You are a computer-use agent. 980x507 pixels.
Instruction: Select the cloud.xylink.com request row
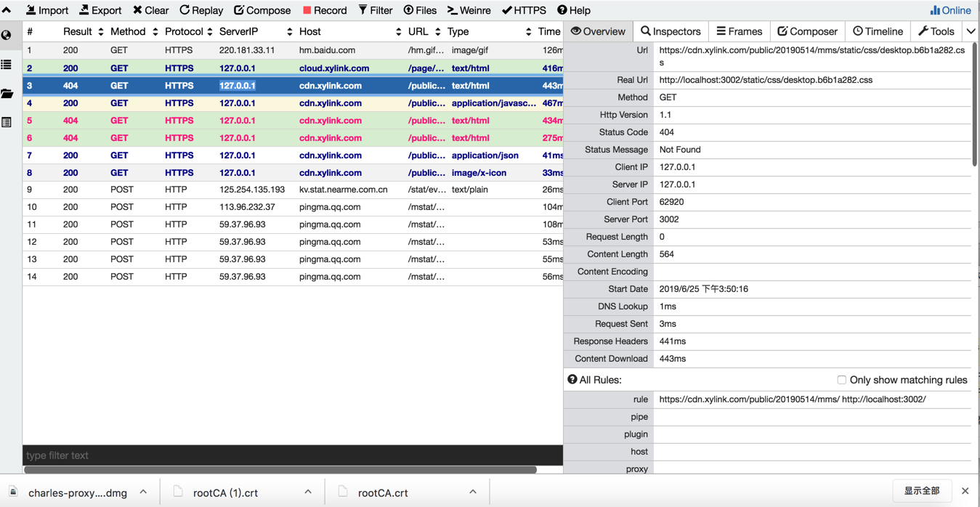[293, 68]
